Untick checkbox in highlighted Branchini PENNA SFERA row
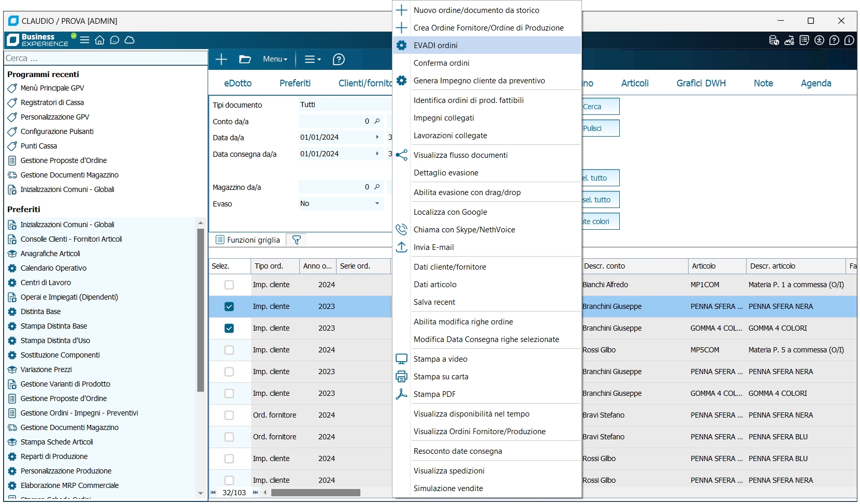 click(x=229, y=306)
